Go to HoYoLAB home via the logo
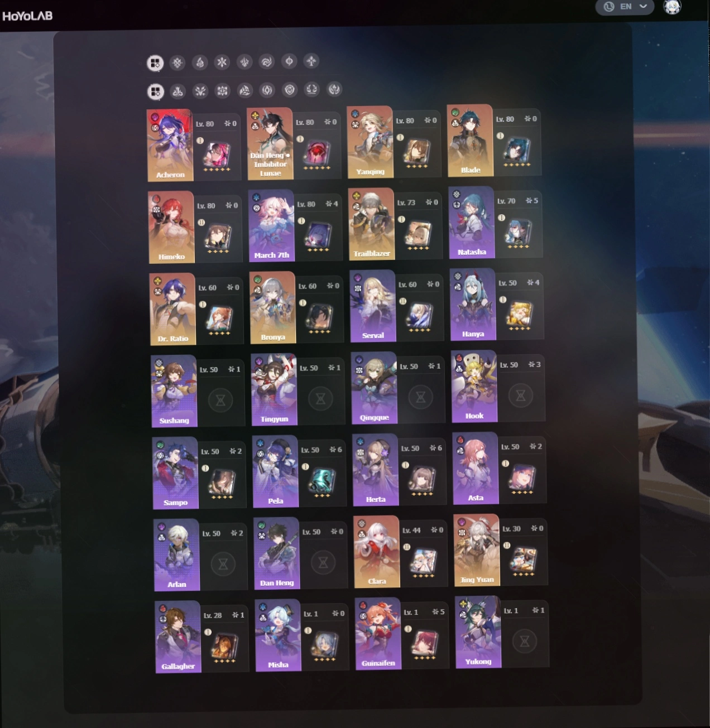The image size is (710, 728). [27, 16]
